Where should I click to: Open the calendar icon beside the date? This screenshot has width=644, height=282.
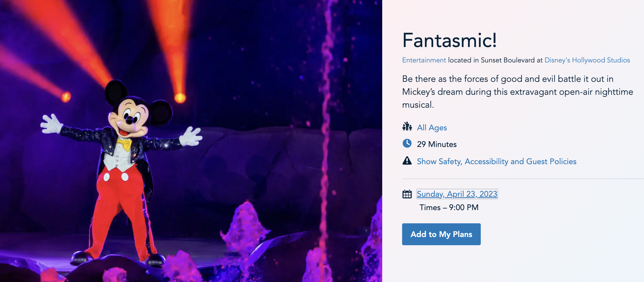(x=407, y=194)
